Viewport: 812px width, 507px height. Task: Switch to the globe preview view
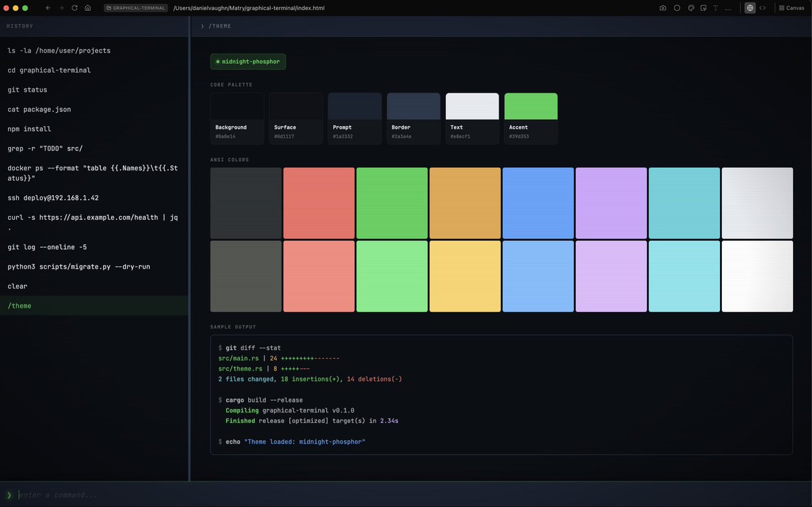750,8
